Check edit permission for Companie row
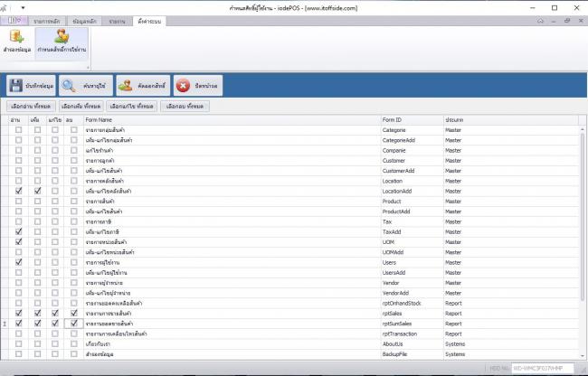The image size is (588, 376). [55, 150]
